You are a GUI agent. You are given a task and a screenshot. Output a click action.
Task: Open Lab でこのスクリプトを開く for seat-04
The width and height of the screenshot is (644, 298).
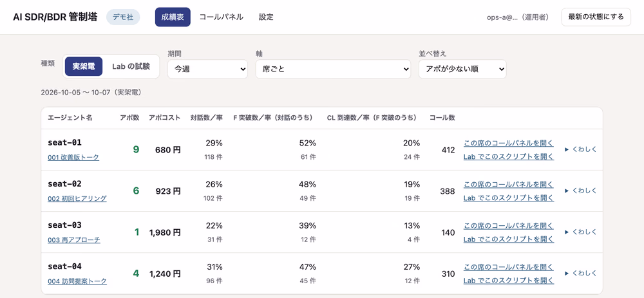pos(509,281)
